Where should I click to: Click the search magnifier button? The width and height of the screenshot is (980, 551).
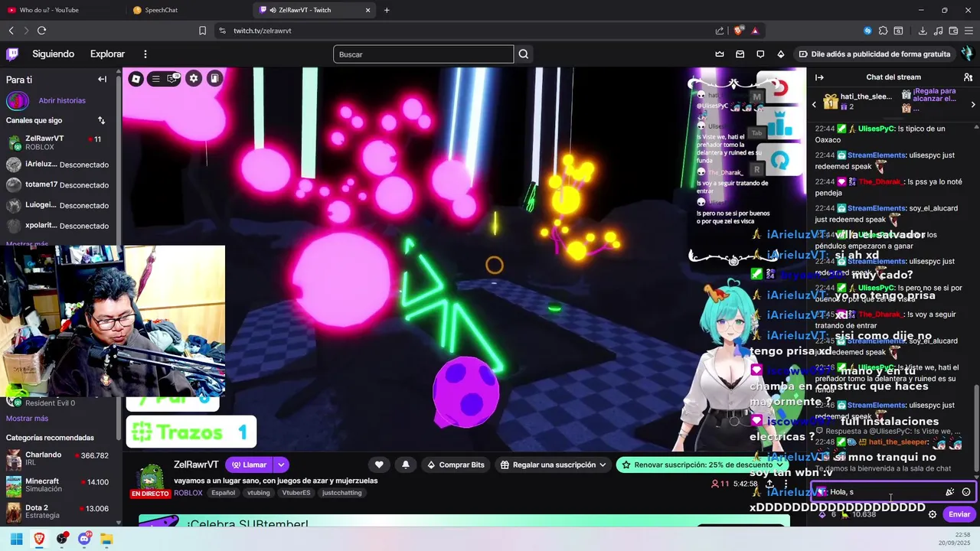(x=524, y=54)
